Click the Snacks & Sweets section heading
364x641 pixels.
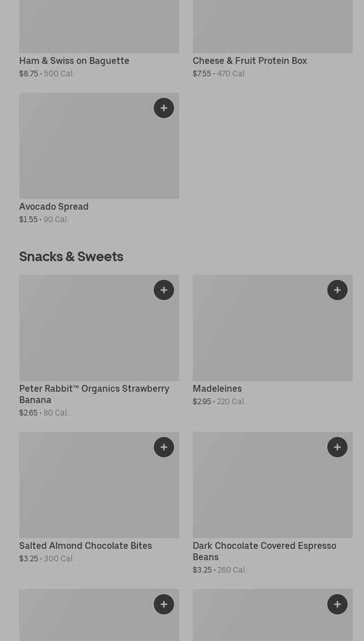[x=71, y=257]
